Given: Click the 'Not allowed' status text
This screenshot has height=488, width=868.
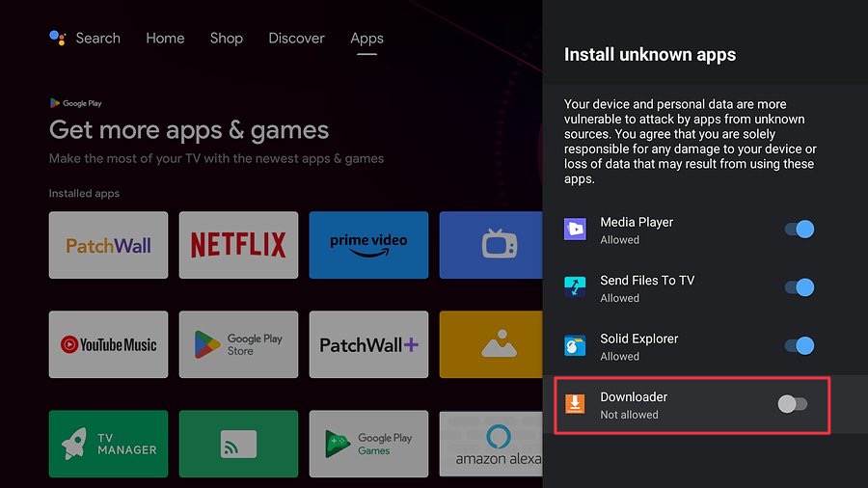Looking at the screenshot, I should (629, 415).
